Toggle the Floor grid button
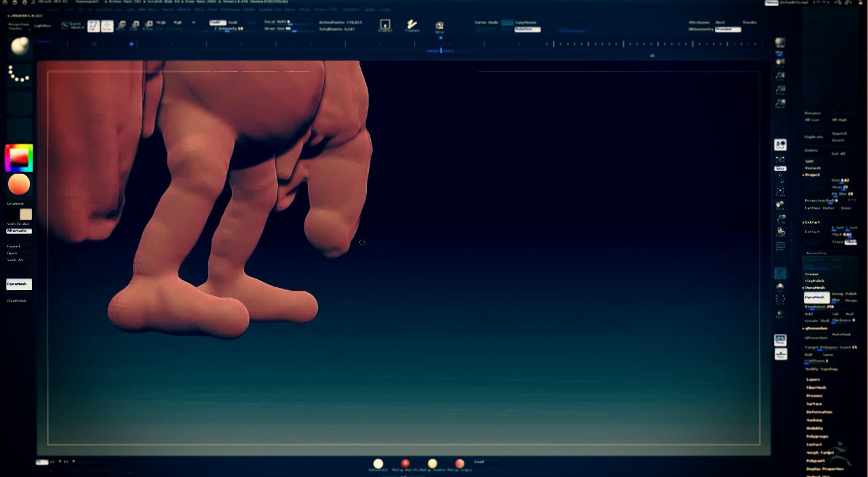The width and height of the screenshot is (868, 477). point(780,354)
